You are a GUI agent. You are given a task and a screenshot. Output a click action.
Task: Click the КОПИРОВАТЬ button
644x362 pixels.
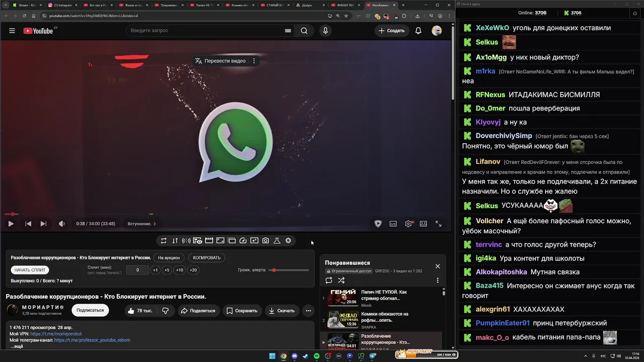click(207, 257)
